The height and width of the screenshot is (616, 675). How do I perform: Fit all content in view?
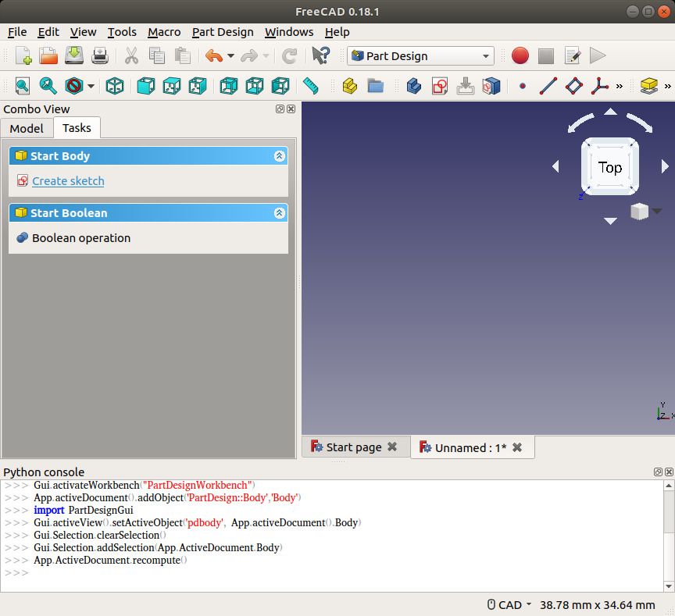(23, 86)
